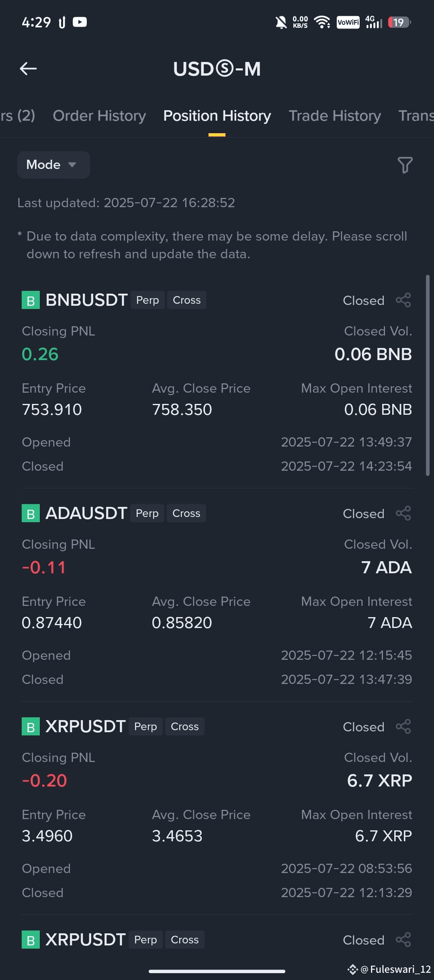Share the BNBUSDT closed position
This screenshot has height=980, width=434.
pos(403,300)
